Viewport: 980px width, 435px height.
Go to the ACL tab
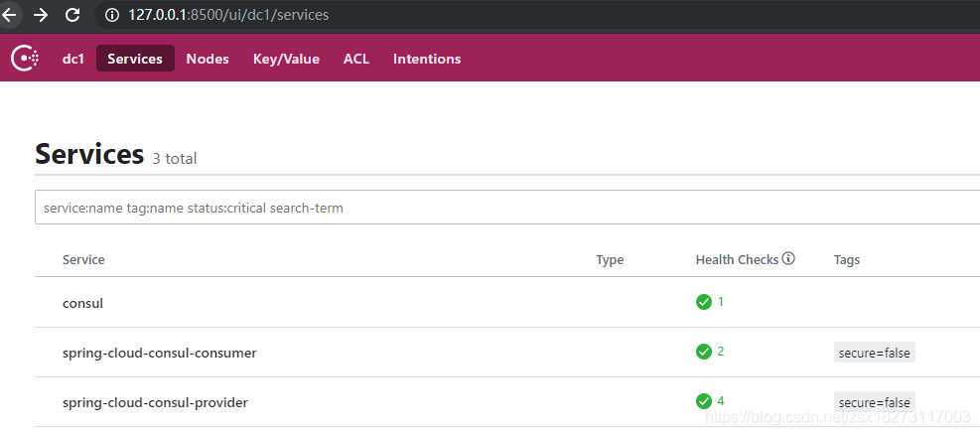(x=356, y=59)
